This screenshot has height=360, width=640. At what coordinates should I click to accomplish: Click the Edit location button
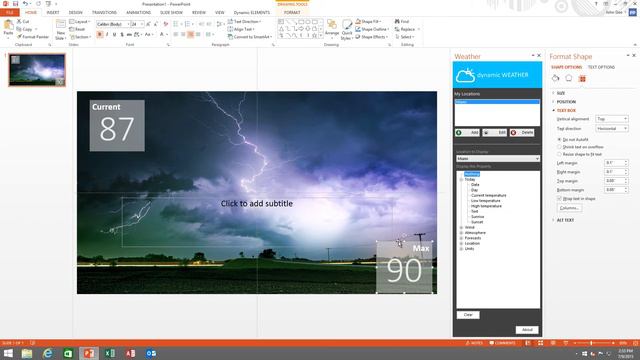pos(495,133)
